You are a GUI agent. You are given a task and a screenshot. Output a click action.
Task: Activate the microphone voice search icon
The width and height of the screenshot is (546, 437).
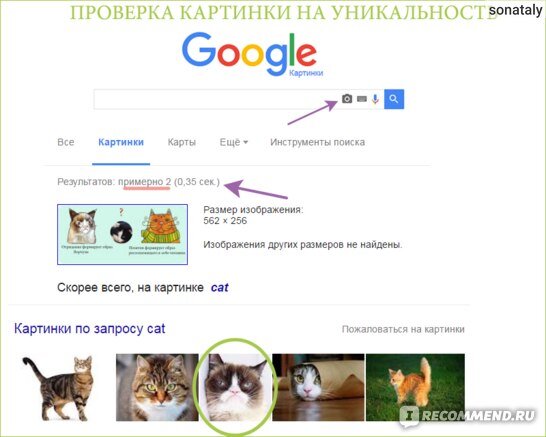375,99
